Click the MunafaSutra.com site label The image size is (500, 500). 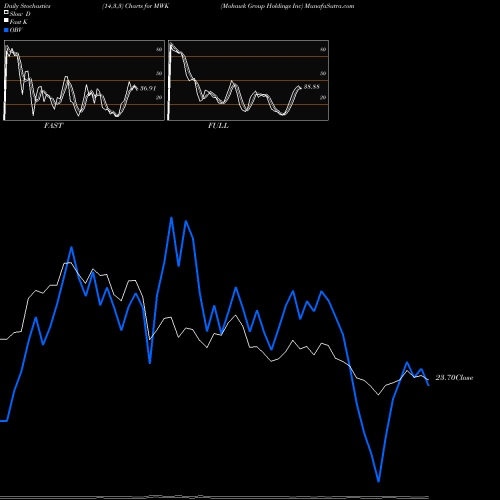point(330,6)
